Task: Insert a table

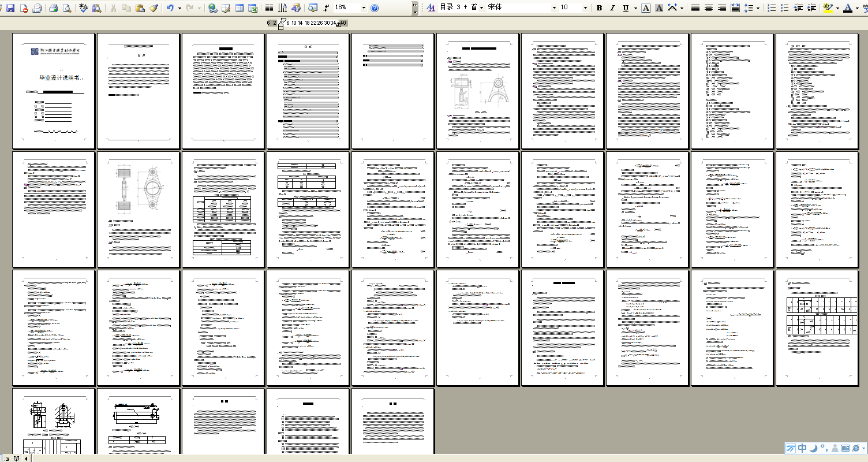Action: [240, 8]
